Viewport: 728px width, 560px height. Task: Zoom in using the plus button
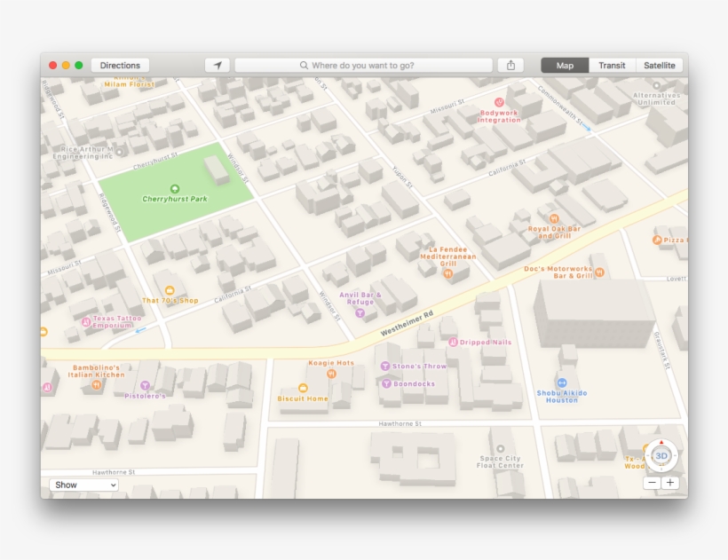pos(669,484)
